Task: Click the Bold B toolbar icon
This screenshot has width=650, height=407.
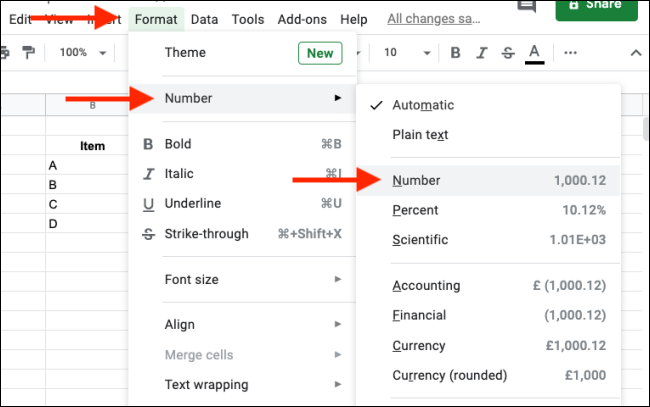Action: pyautogui.click(x=455, y=52)
